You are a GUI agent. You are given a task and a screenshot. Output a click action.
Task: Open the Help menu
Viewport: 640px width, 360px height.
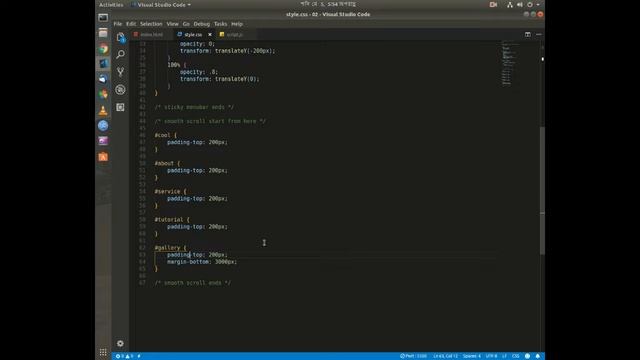click(237, 24)
